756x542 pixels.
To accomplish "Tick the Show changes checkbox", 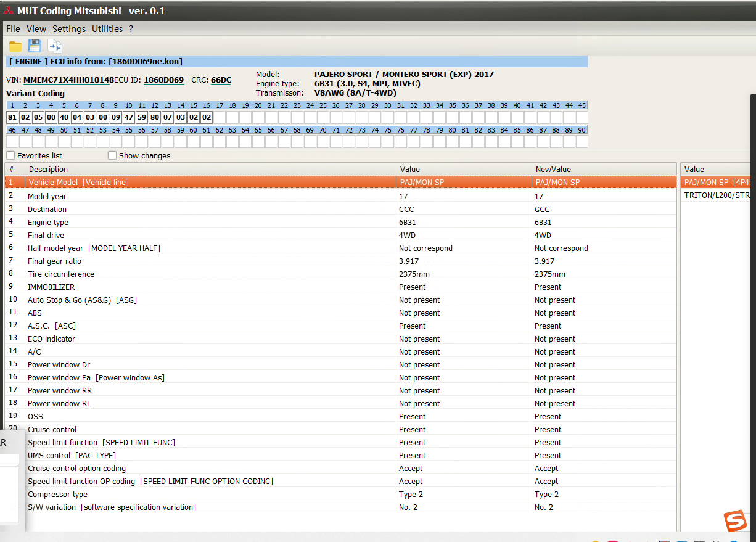I will pos(112,156).
